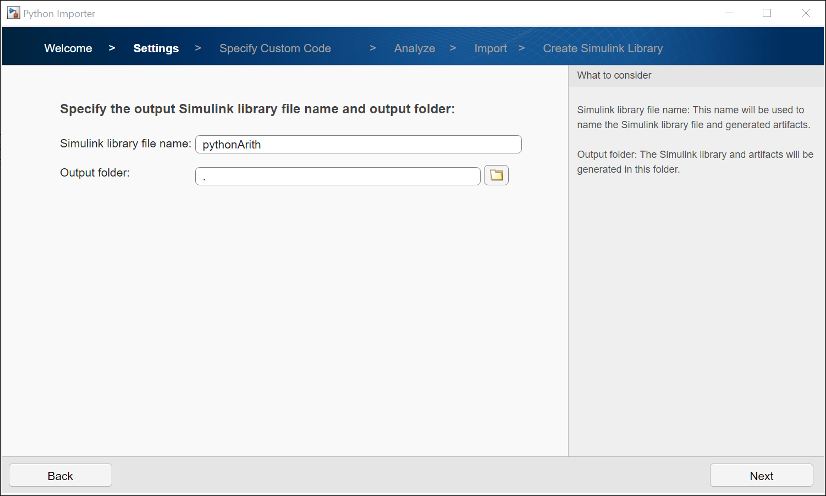The height and width of the screenshot is (496, 826).
Task: Click the arrow between Welcome and Settings
Action: pyautogui.click(x=112, y=48)
